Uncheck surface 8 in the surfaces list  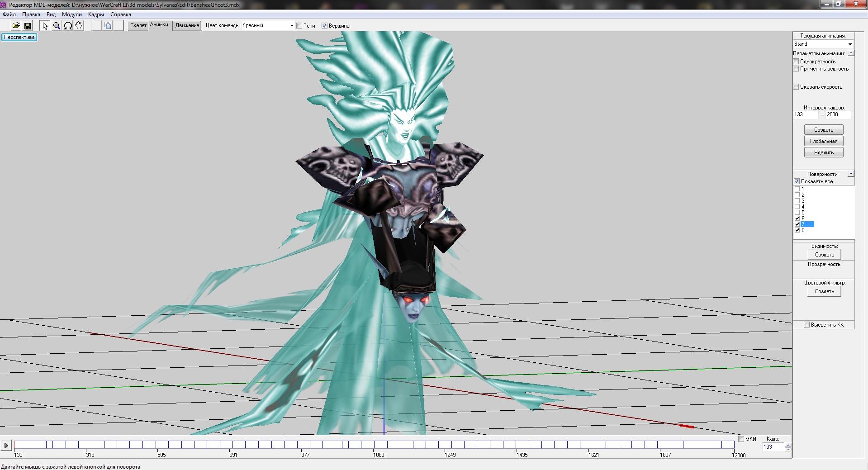point(797,230)
